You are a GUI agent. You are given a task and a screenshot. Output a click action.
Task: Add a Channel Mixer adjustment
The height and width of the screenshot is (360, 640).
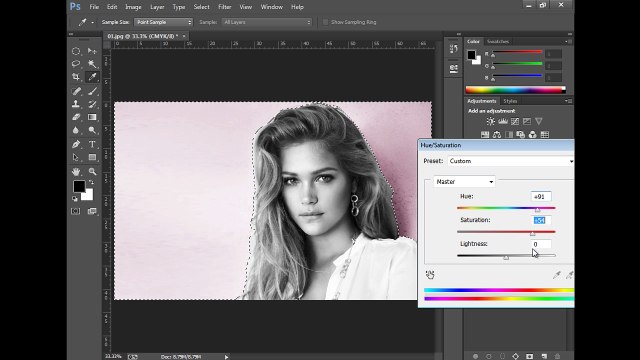533,135
